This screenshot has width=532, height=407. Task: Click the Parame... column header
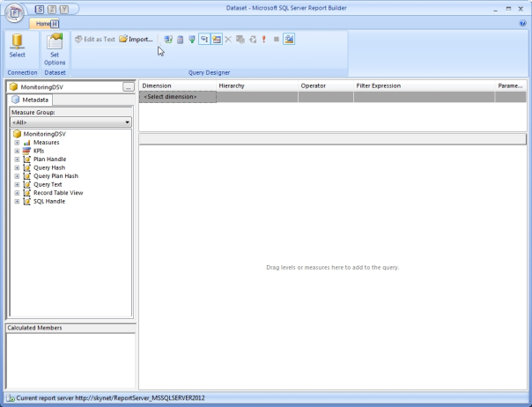(x=511, y=85)
